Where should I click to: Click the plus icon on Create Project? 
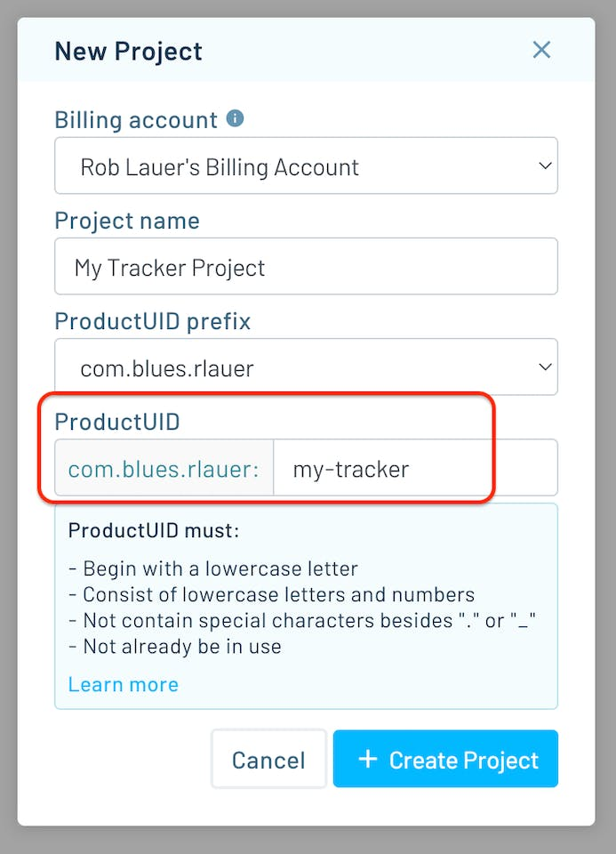[367, 759]
